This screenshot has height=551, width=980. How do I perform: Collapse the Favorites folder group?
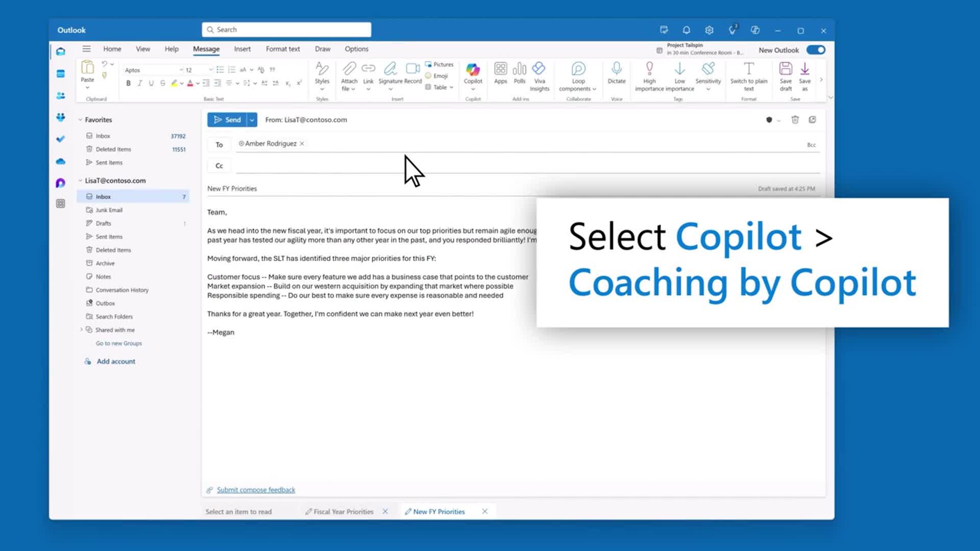(x=80, y=119)
